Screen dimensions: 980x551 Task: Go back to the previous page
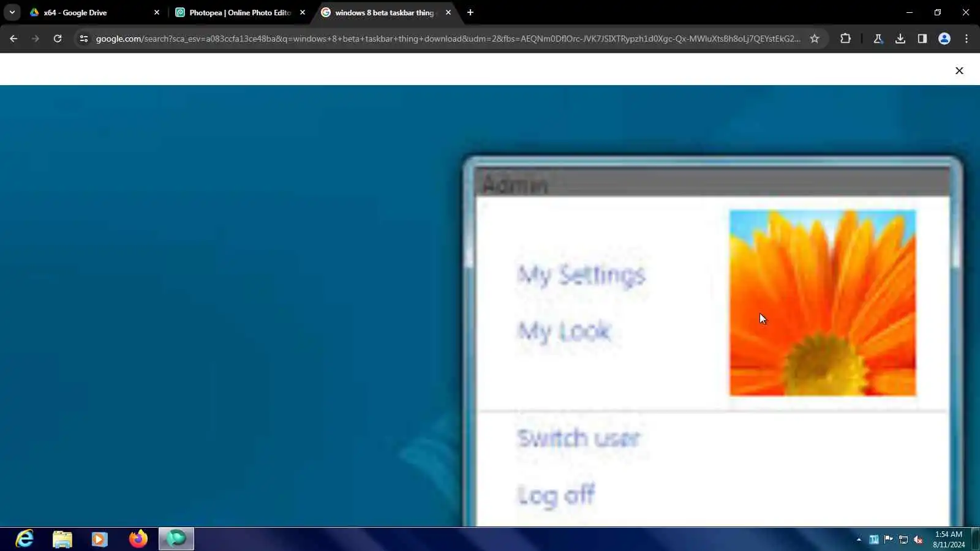pyautogui.click(x=13, y=39)
